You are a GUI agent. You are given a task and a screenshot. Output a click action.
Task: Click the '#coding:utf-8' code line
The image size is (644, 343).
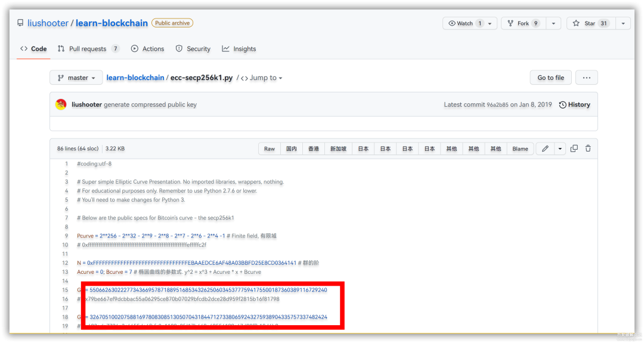(x=94, y=163)
